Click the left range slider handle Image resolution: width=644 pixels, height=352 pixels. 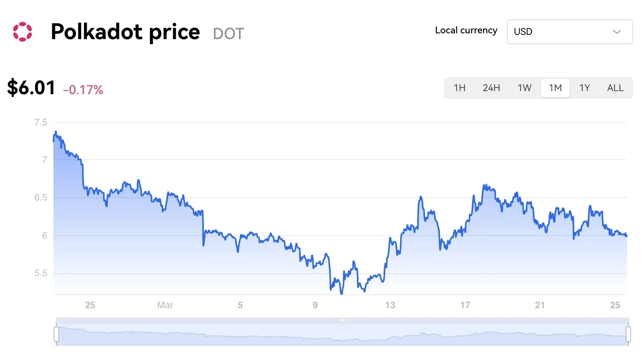(x=57, y=334)
